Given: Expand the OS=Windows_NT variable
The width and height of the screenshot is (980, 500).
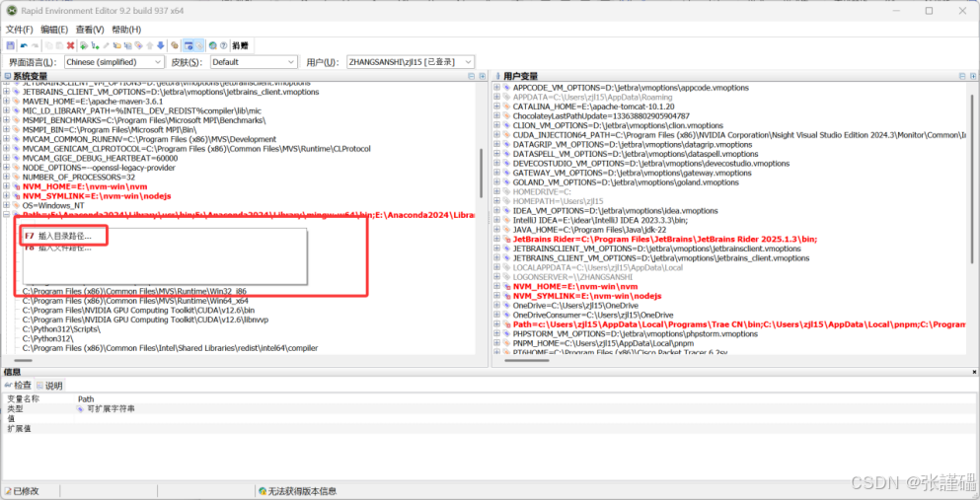Looking at the screenshot, I should coord(7,205).
